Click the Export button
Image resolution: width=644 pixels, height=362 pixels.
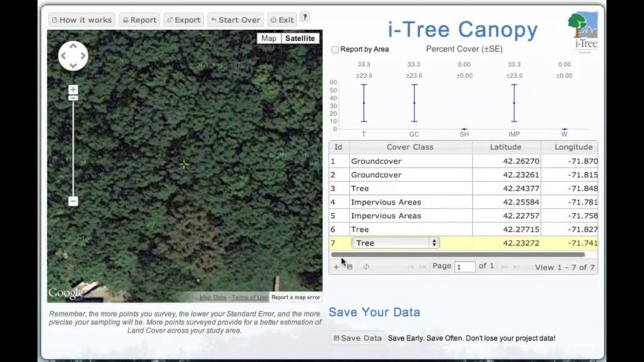184,19
